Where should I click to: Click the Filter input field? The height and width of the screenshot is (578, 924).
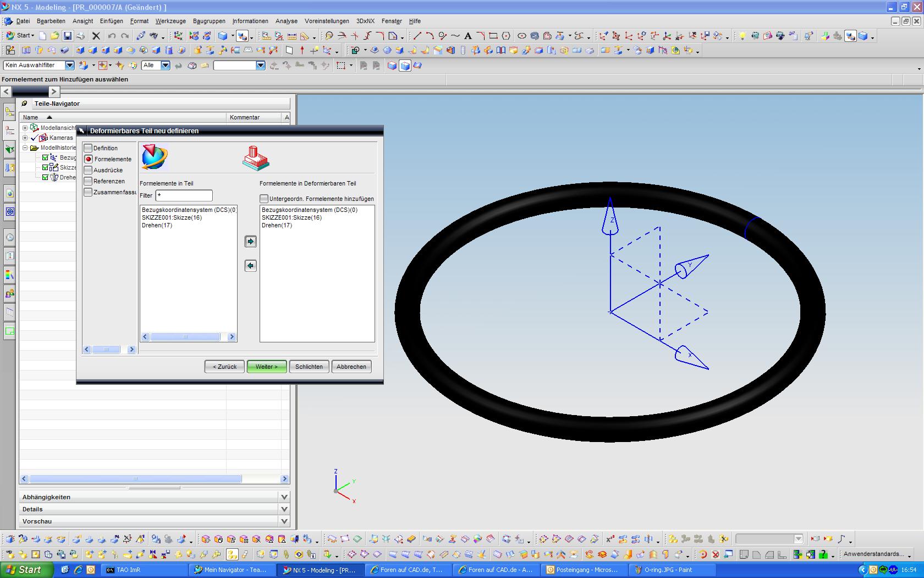click(184, 195)
